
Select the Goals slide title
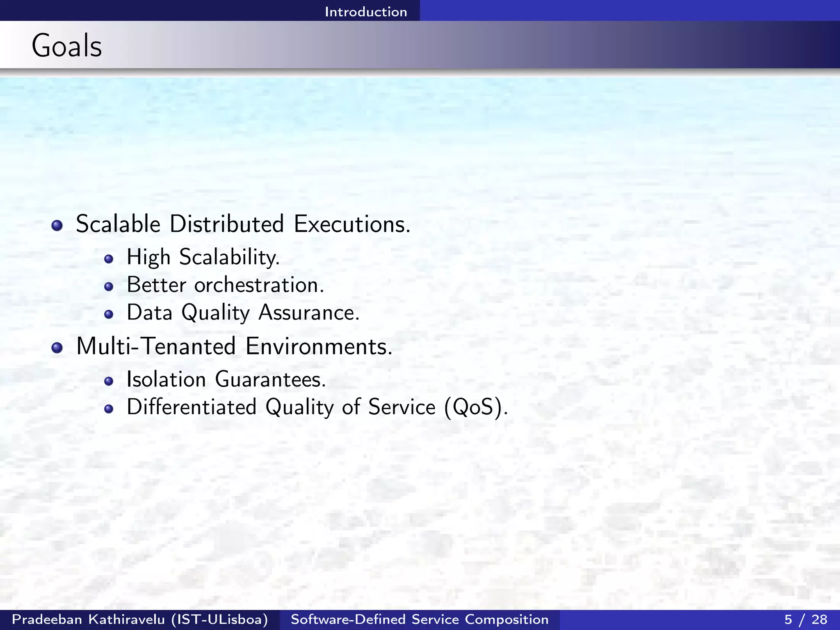click(x=67, y=46)
